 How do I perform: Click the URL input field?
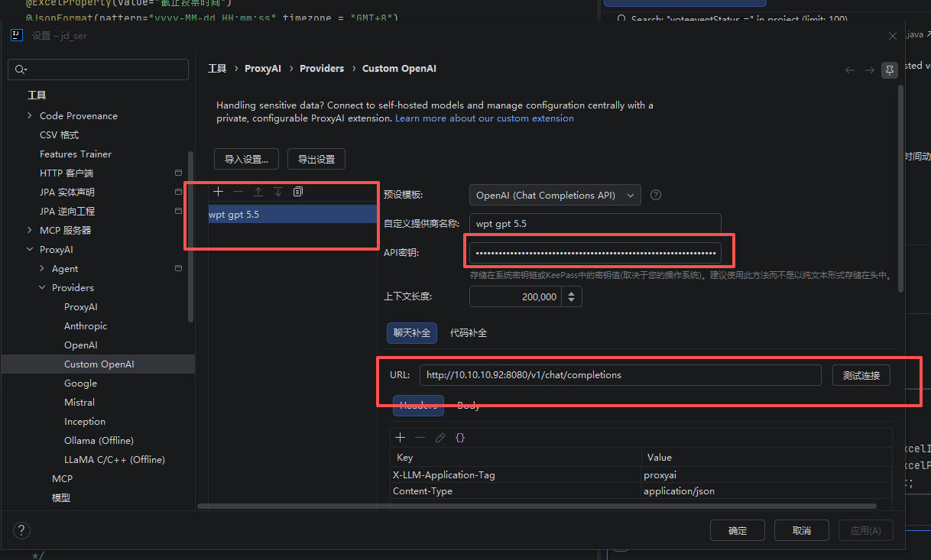621,375
